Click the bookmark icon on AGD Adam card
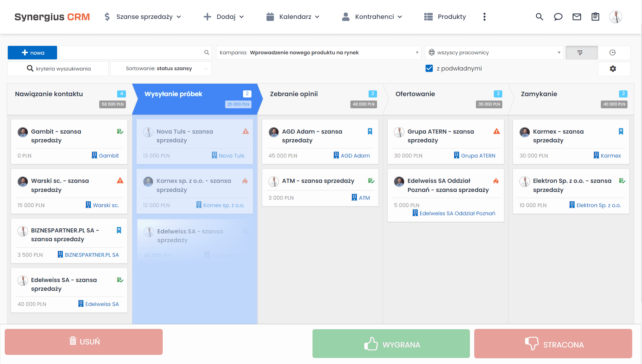 click(x=370, y=132)
